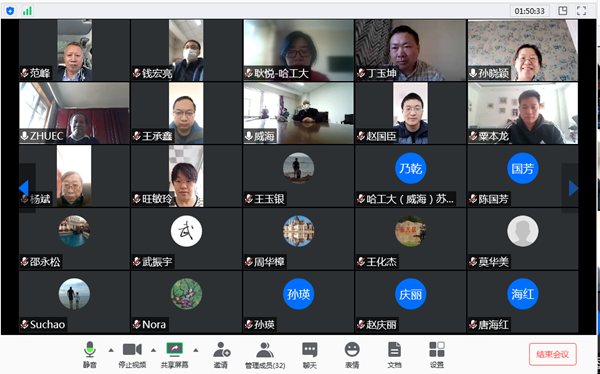Open the green network signal indicator
This screenshot has height=374, width=600.
(x=27, y=11)
